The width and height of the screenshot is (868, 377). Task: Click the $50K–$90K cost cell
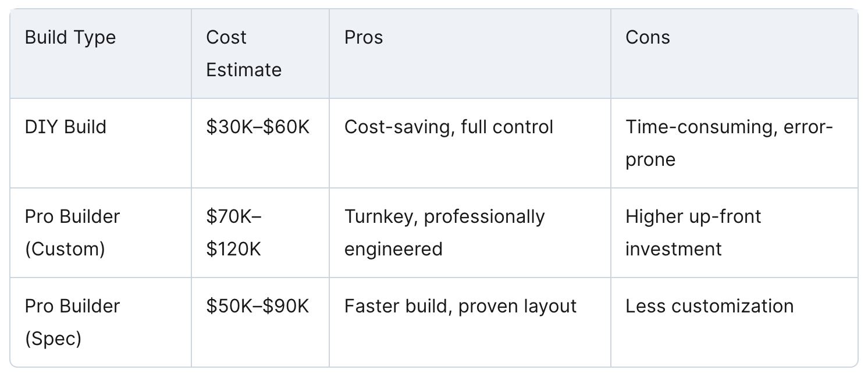(258, 307)
